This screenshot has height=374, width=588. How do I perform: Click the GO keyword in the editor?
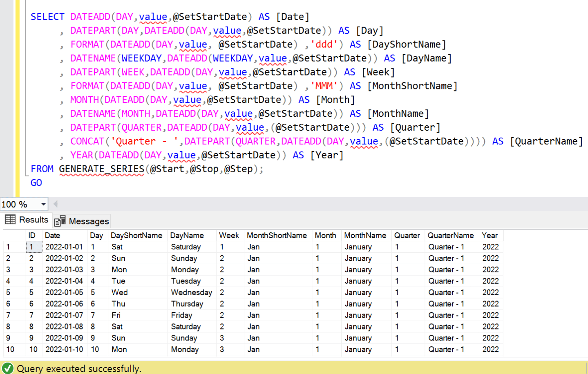(x=36, y=183)
